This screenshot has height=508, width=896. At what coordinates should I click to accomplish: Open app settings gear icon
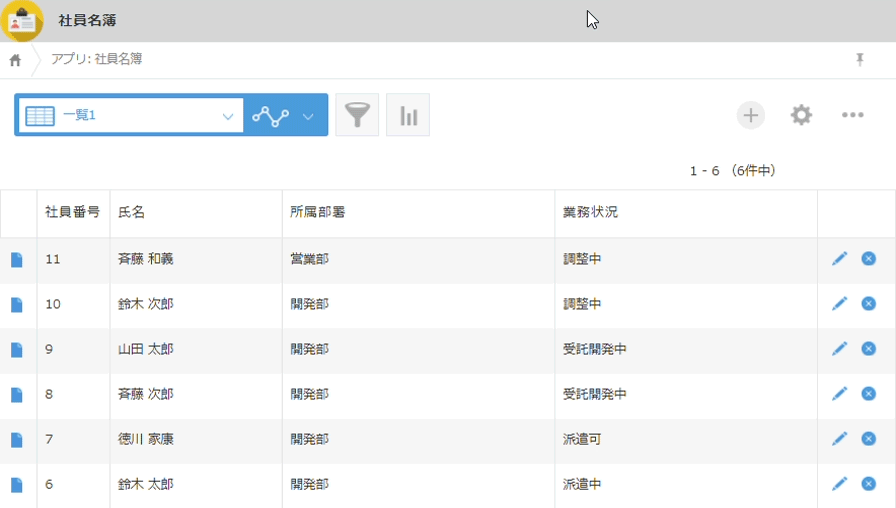pos(801,115)
